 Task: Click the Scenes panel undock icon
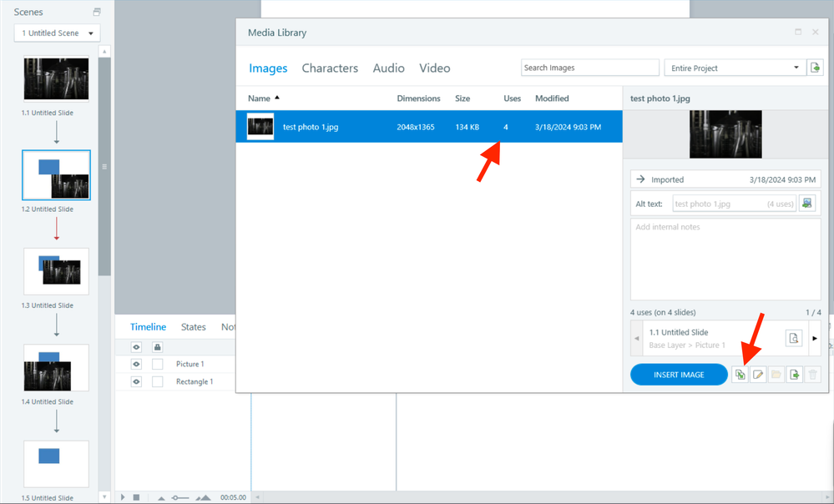point(96,12)
